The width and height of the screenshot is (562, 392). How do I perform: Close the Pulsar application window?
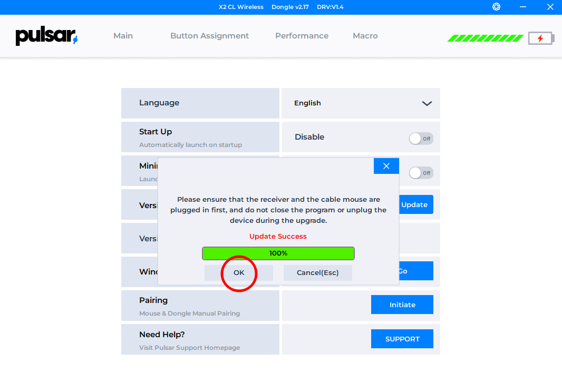pyautogui.click(x=550, y=7)
